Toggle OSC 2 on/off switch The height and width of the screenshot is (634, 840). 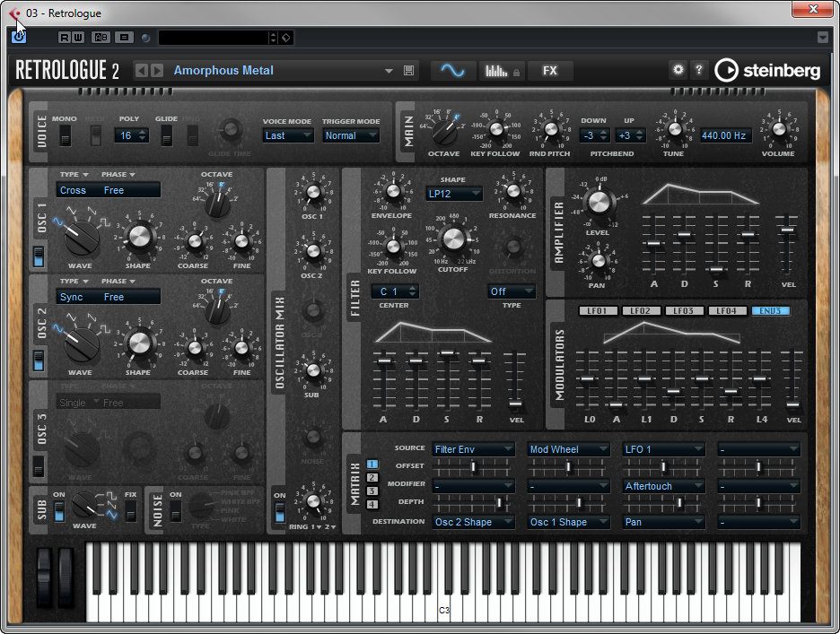(x=39, y=360)
